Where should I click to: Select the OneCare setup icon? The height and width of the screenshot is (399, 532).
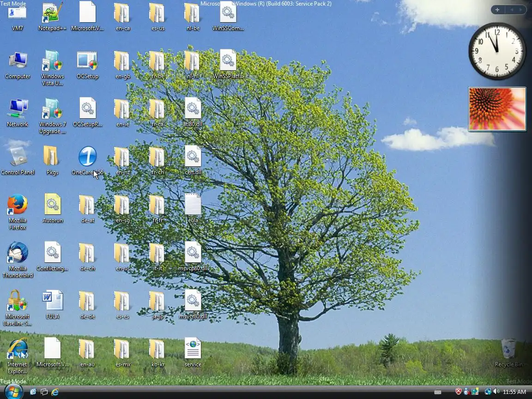click(x=88, y=161)
